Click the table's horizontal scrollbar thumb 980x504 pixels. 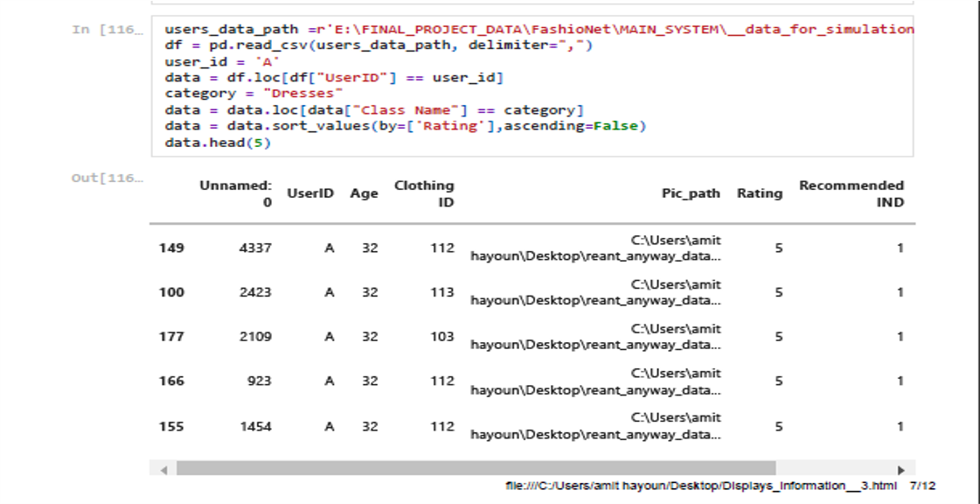click(x=476, y=468)
